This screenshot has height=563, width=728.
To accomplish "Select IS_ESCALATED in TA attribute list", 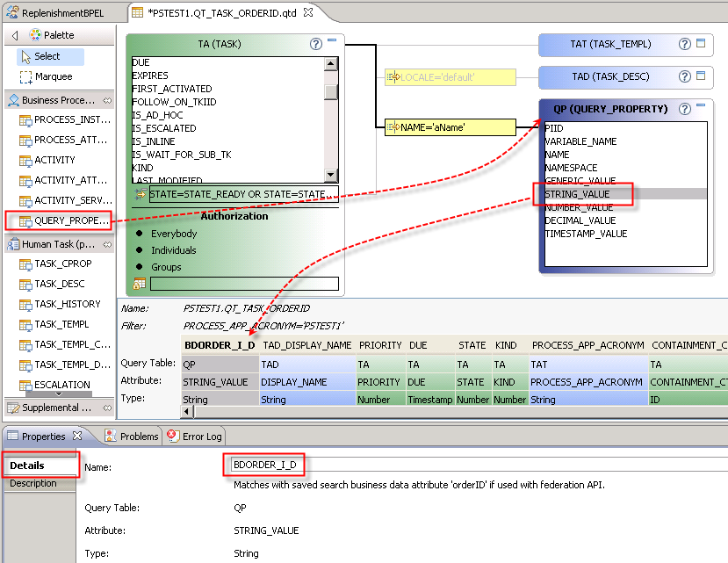I will click(164, 128).
